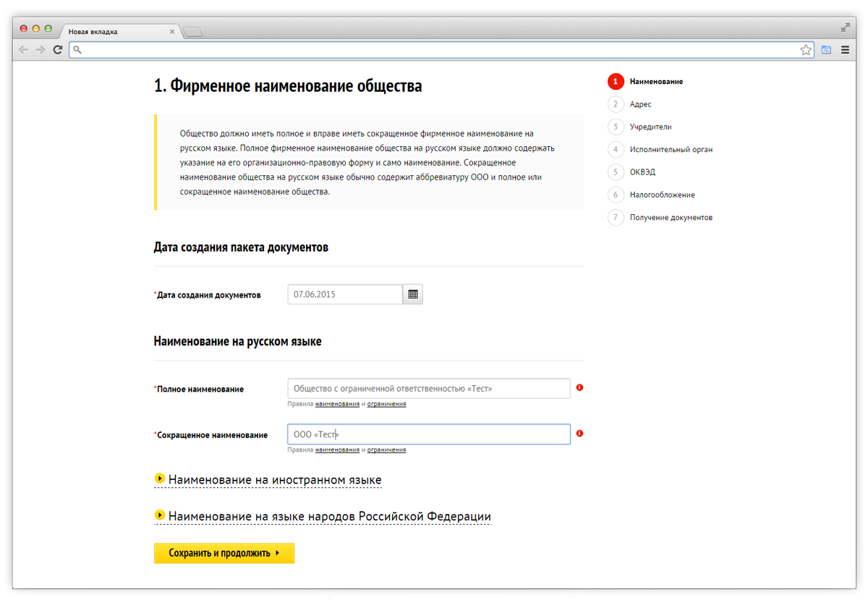Click the label Дата создания документов

point(208,295)
